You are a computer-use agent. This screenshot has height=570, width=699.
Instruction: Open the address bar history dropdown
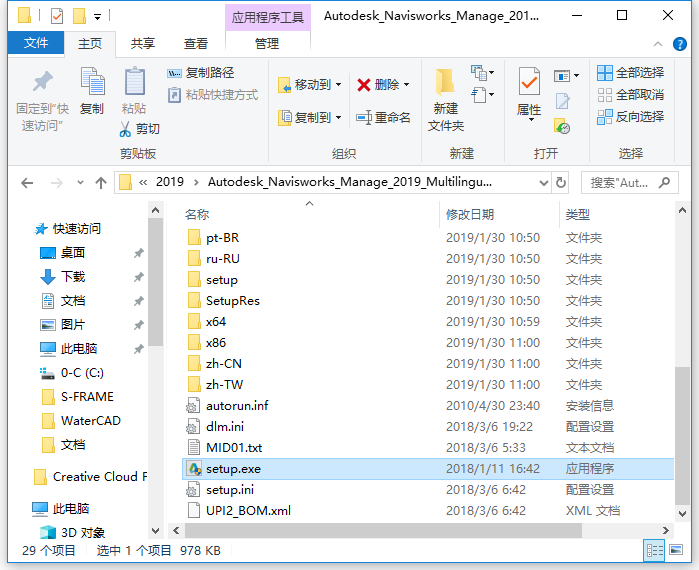tap(543, 183)
